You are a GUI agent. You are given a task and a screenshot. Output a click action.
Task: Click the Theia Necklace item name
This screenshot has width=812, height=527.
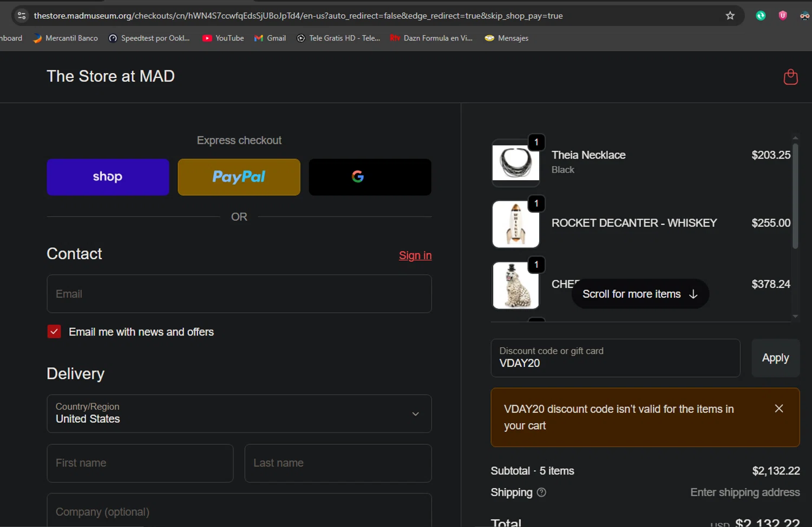pos(588,155)
